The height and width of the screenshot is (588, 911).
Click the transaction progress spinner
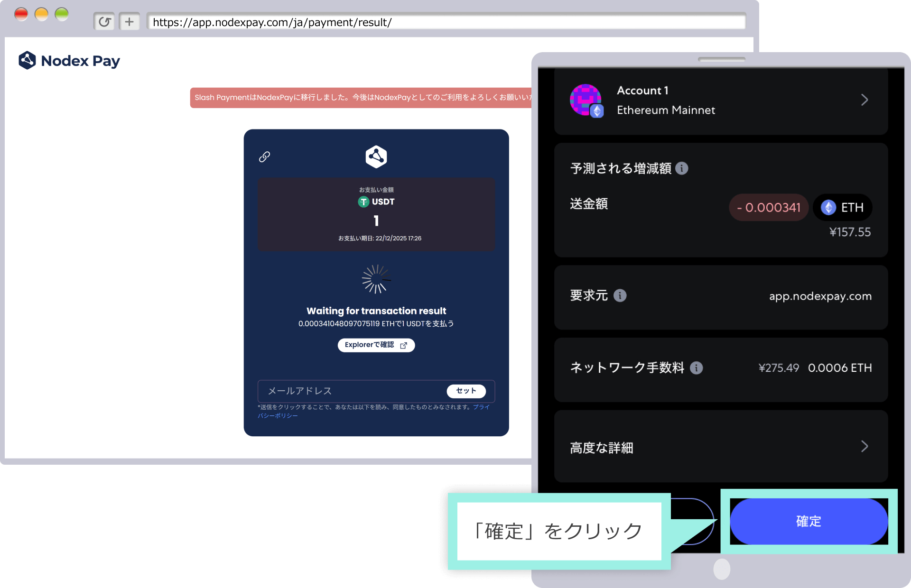376,279
